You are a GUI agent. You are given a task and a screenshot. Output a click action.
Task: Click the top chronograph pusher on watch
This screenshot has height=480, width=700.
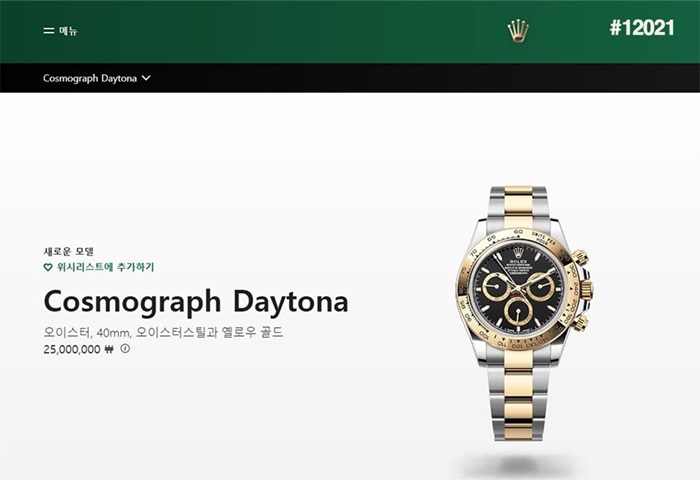click(x=580, y=257)
